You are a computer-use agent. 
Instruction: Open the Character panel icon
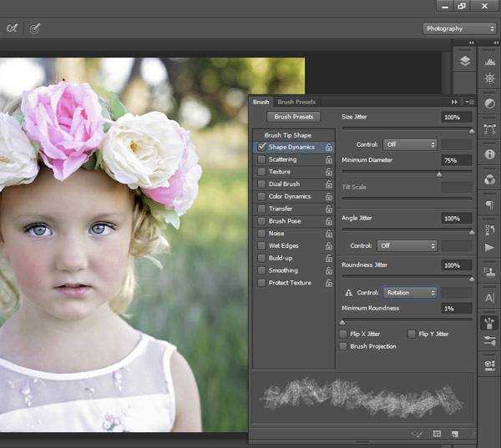point(489,297)
